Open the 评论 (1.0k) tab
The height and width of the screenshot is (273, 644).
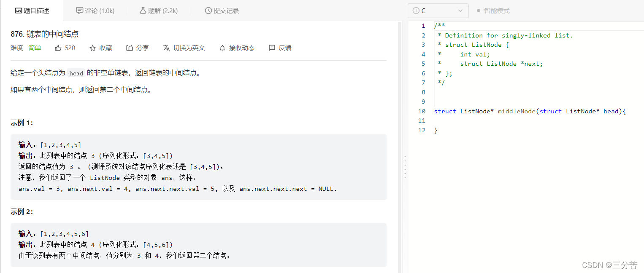[95, 11]
